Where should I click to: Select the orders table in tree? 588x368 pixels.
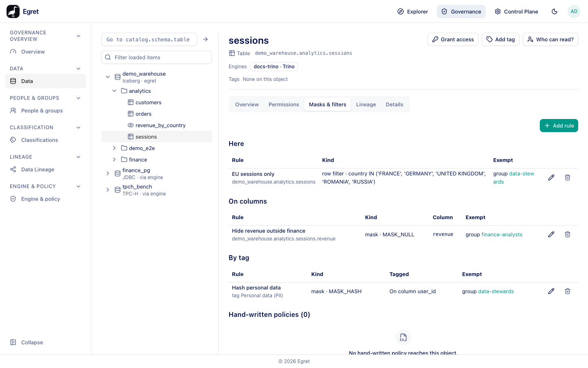[156, 114]
